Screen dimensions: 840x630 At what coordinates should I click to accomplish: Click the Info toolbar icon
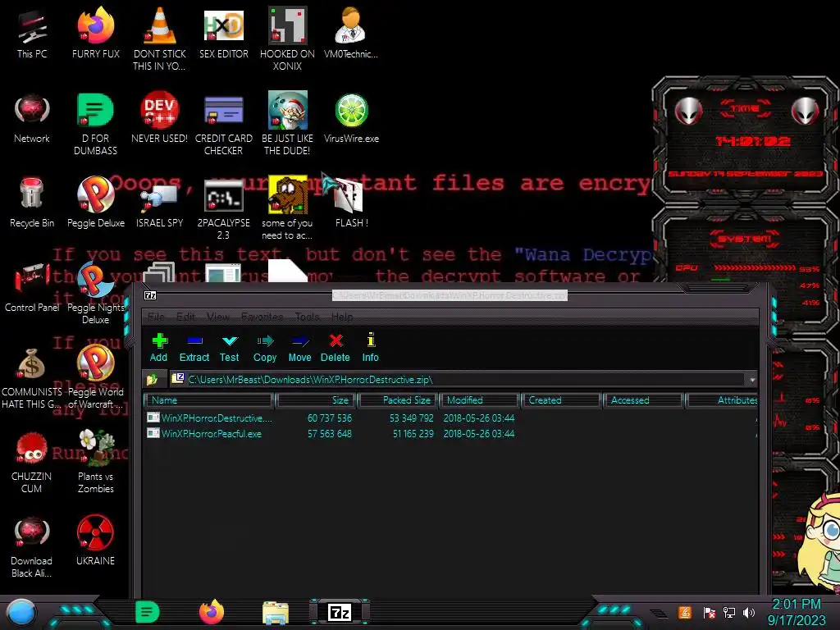(x=370, y=347)
